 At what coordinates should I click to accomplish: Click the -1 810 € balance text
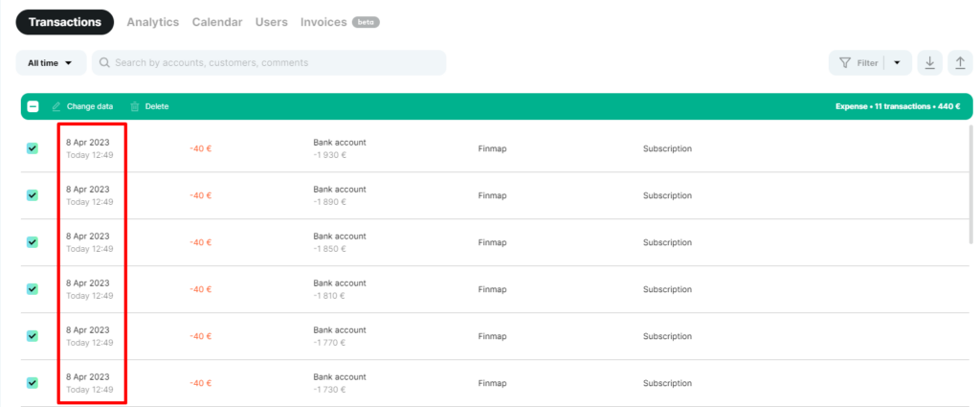tap(329, 296)
